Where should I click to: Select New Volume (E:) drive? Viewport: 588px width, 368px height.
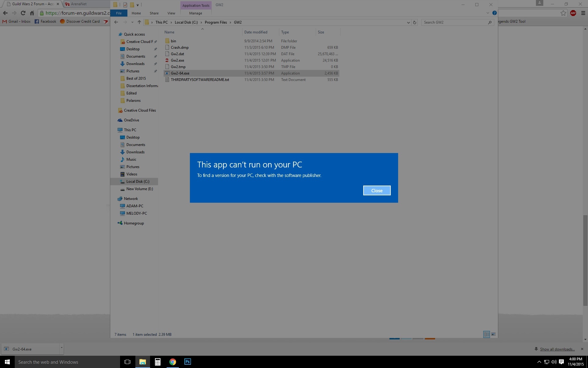pos(140,189)
